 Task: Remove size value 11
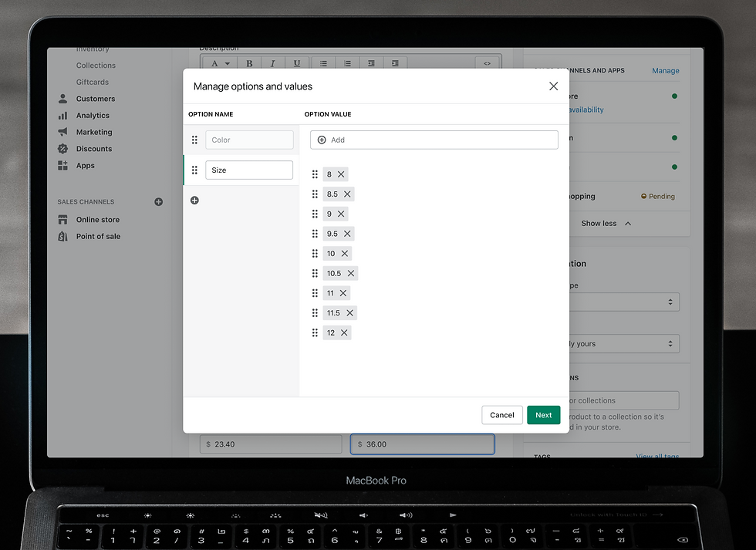tap(343, 292)
